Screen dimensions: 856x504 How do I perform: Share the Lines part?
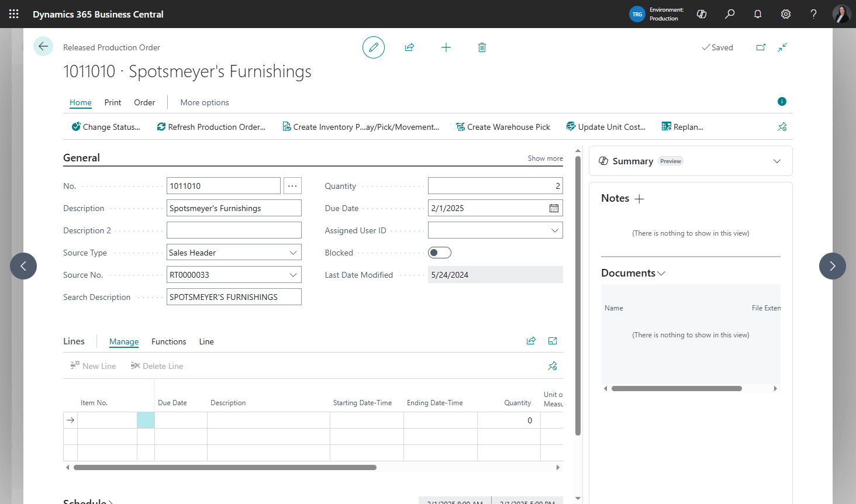pyautogui.click(x=531, y=341)
